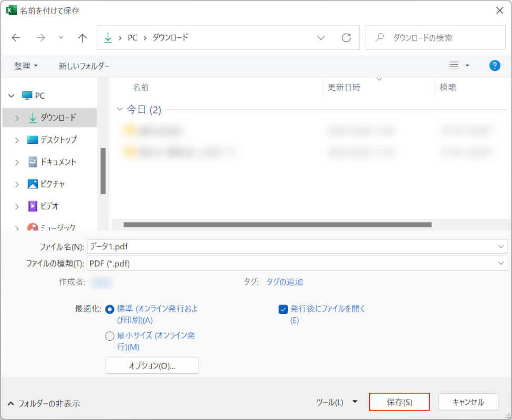This screenshot has height=420, width=512.
Task: Expand the ドキュメント tree node
Action: pyautogui.click(x=17, y=162)
